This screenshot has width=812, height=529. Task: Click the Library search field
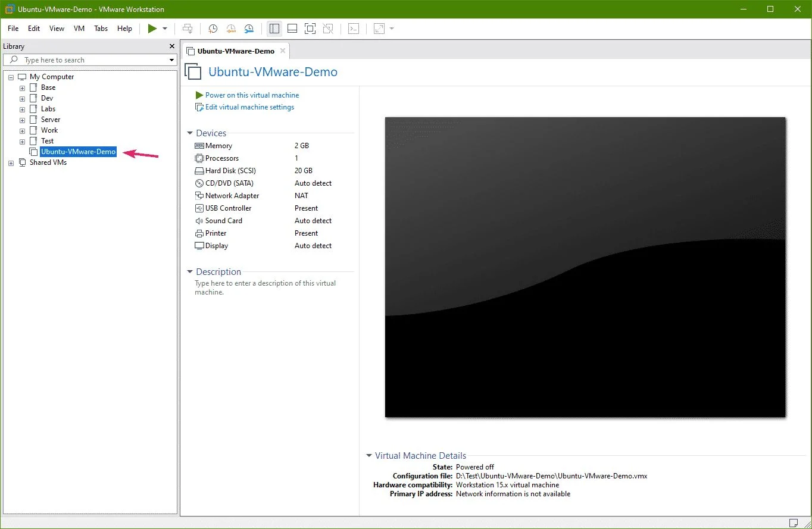(90, 60)
